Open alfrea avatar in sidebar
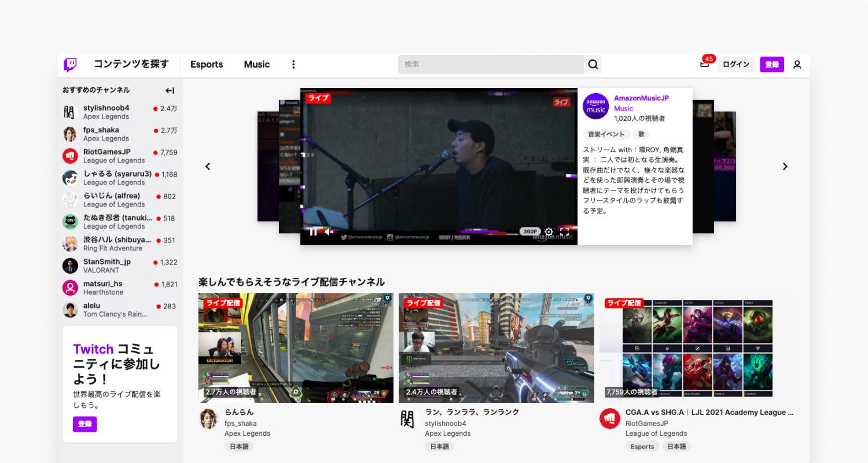 [70, 200]
